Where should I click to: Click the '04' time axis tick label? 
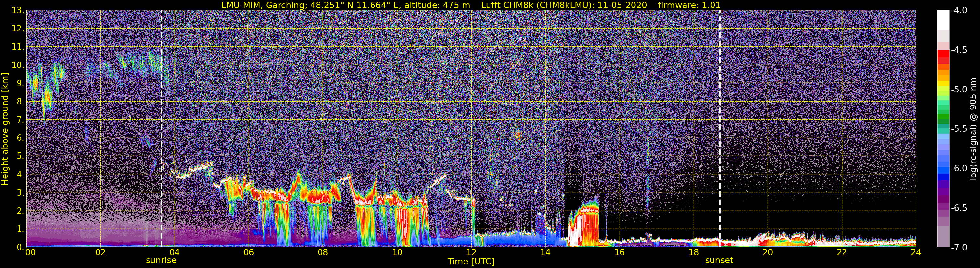[174, 253]
